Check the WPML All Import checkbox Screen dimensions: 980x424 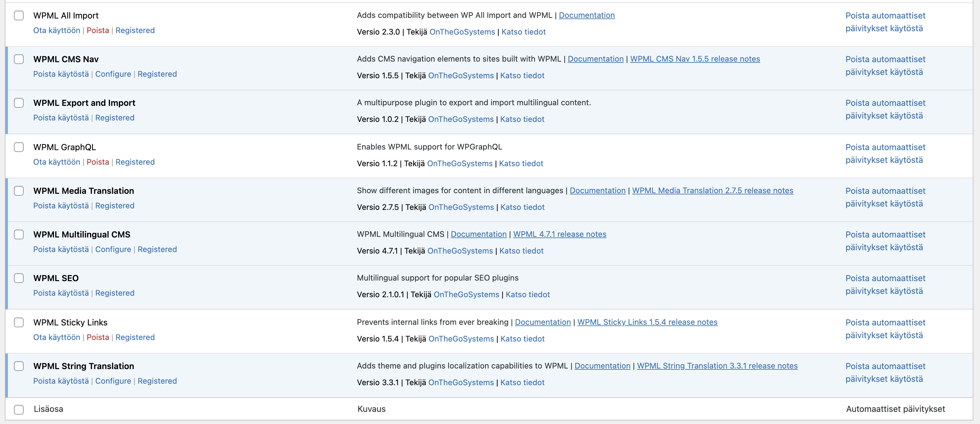pos(19,15)
